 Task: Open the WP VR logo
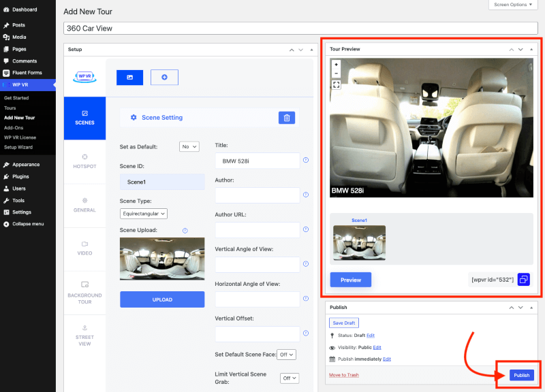pos(84,76)
